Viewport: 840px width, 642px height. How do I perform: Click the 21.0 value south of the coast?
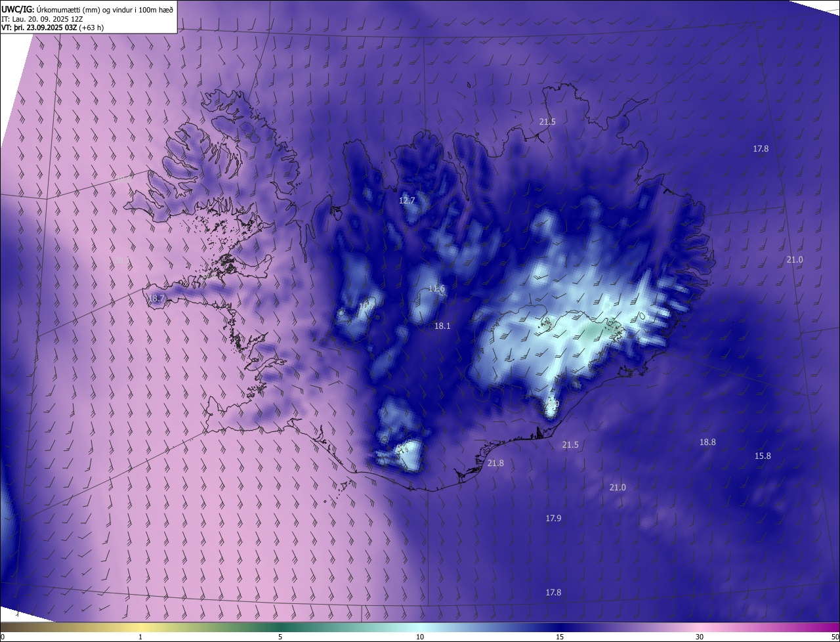618,487
